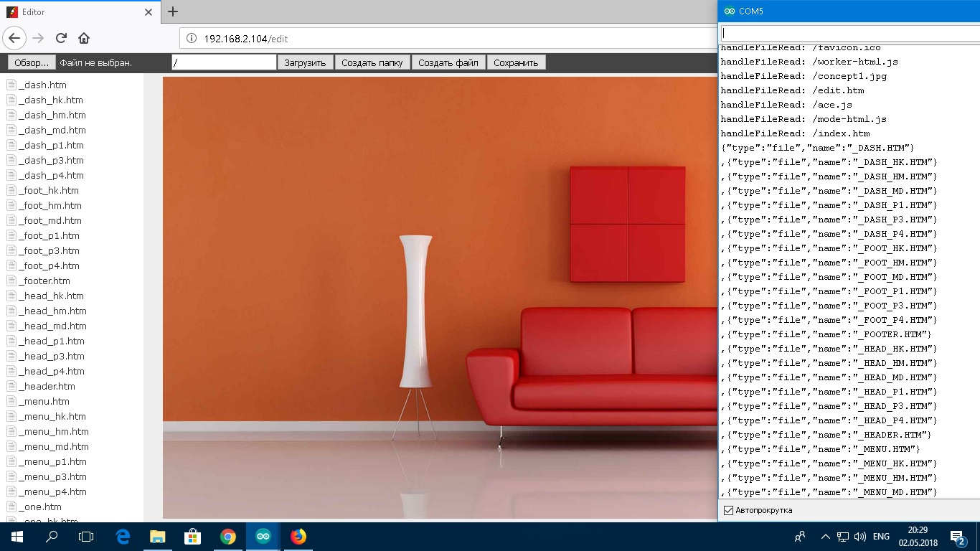
Task: Open Task View on the taskbar
Action: 86,536
